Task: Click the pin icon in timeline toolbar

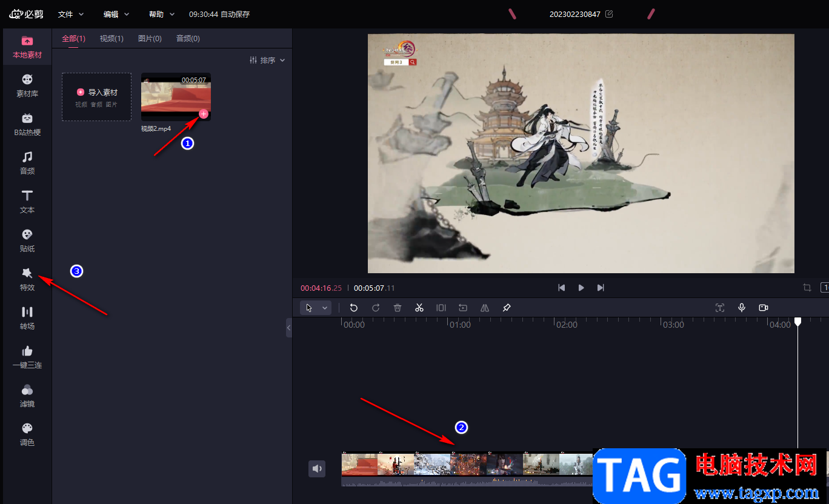Action: [507, 308]
